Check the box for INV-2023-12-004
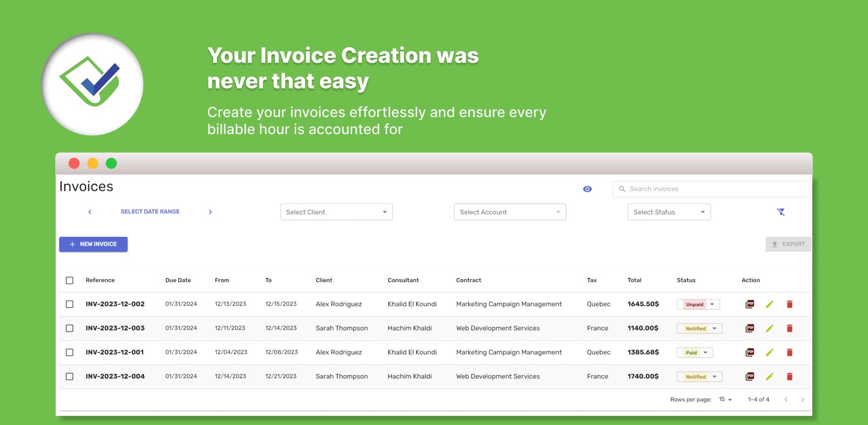Image resolution: width=868 pixels, height=425 pixels. click(x=69, y=376)
